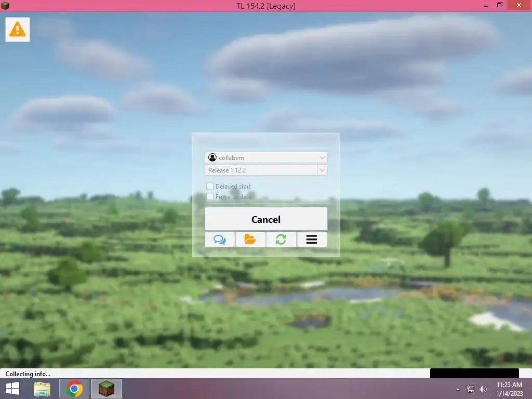Open the Windows Start button
This screenshot has height=399, width=532.
pyautogui.click(x=12, y=389)
